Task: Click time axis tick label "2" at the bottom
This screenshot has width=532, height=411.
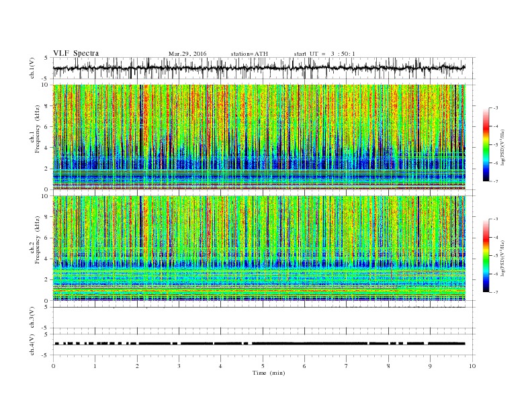Action: click(137, 366)
